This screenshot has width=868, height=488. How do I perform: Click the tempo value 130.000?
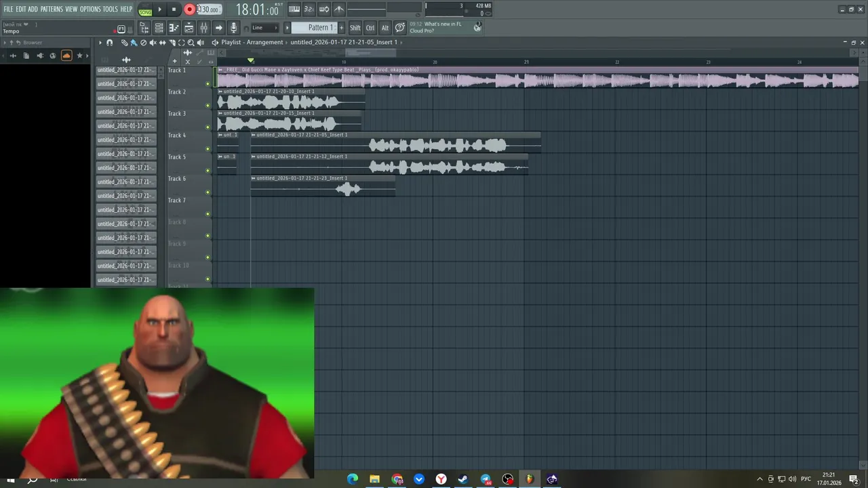(209, 9)
